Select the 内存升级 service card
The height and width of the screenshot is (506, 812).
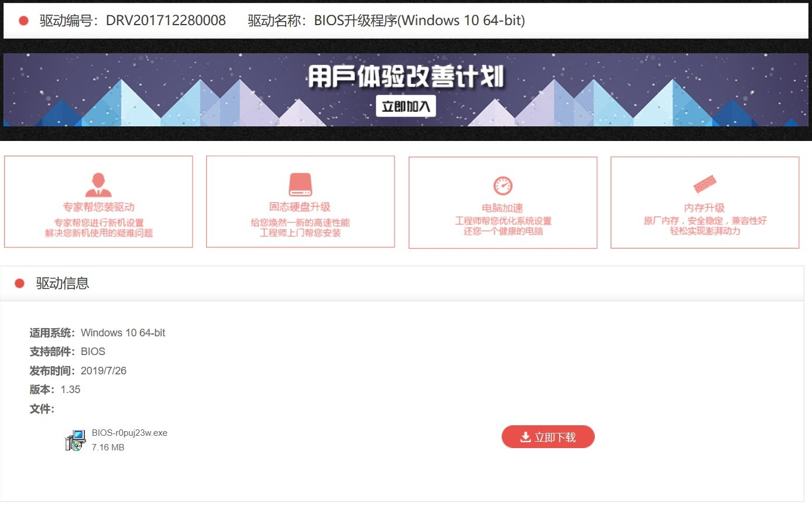tap(704, 202)
